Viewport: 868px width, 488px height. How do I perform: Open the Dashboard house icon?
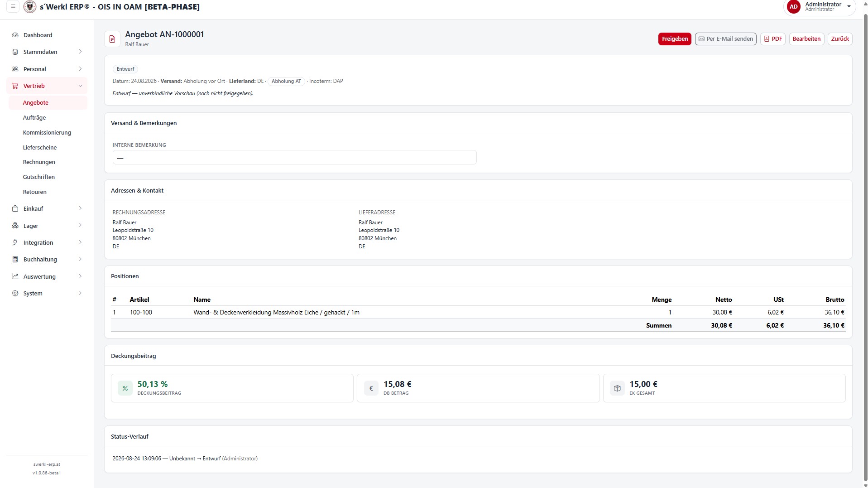(15, 35)
